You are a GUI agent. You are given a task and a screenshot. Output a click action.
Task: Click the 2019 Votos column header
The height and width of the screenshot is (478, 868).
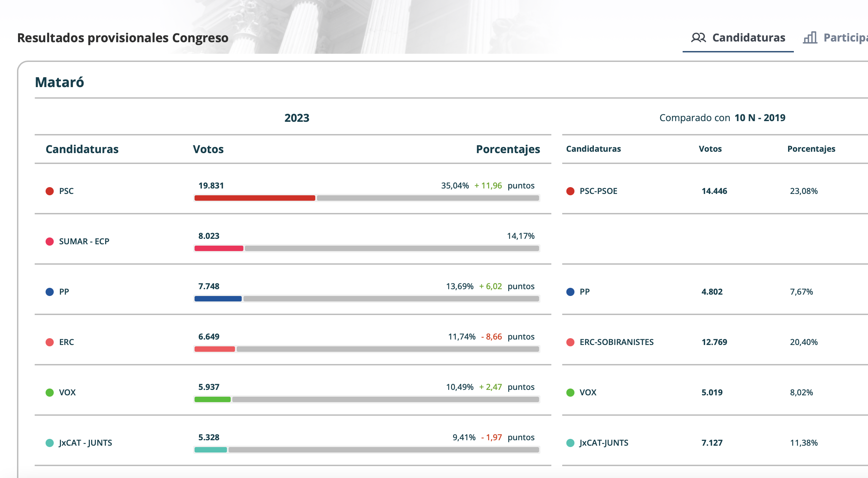pos(710,149)
